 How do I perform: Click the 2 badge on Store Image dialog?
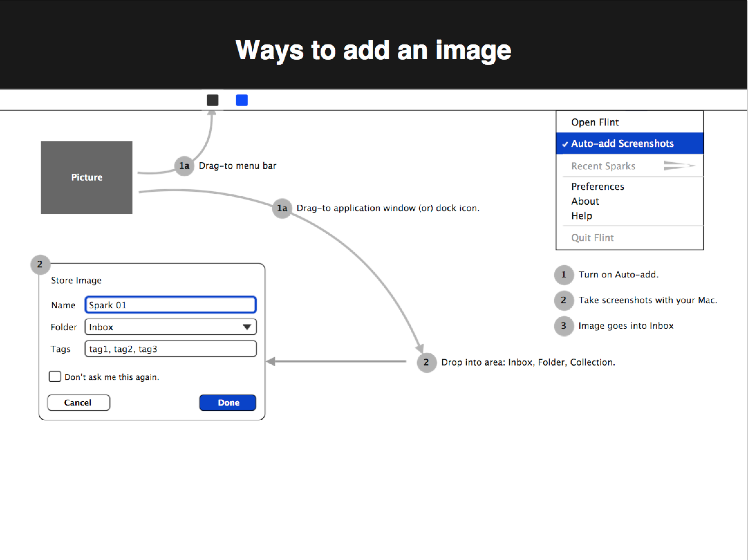[40, 264]
